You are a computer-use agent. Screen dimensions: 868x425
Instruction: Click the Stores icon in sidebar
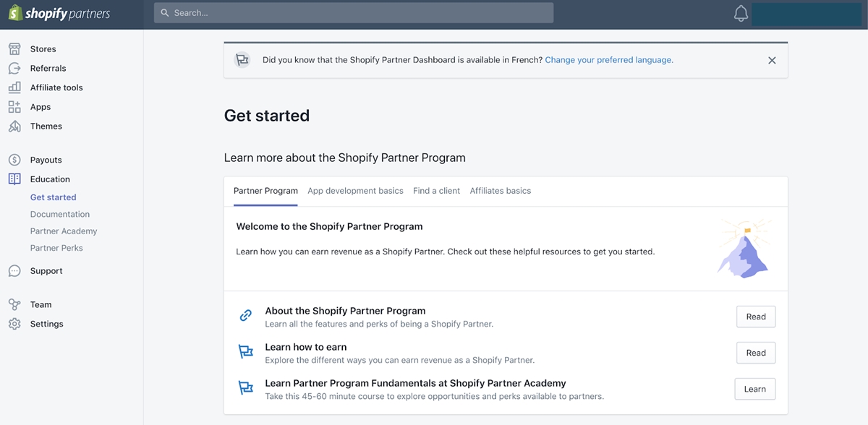[14, 49]
